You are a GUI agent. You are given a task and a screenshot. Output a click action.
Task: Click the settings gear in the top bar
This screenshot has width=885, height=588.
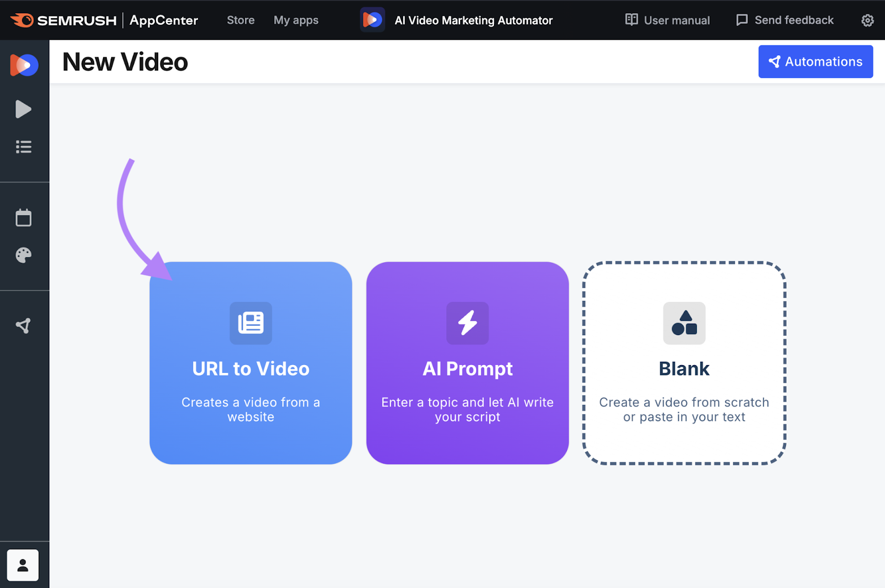pyautogui.click(x=867, y=20)
